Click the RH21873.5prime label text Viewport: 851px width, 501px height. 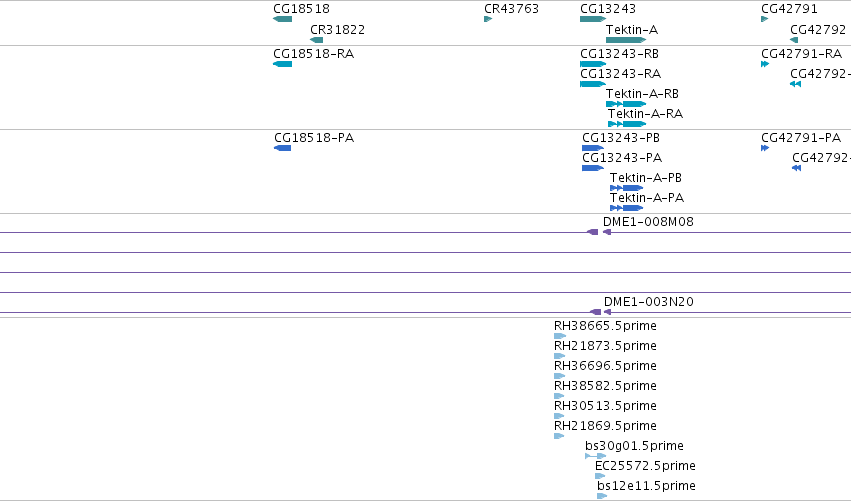605,346
